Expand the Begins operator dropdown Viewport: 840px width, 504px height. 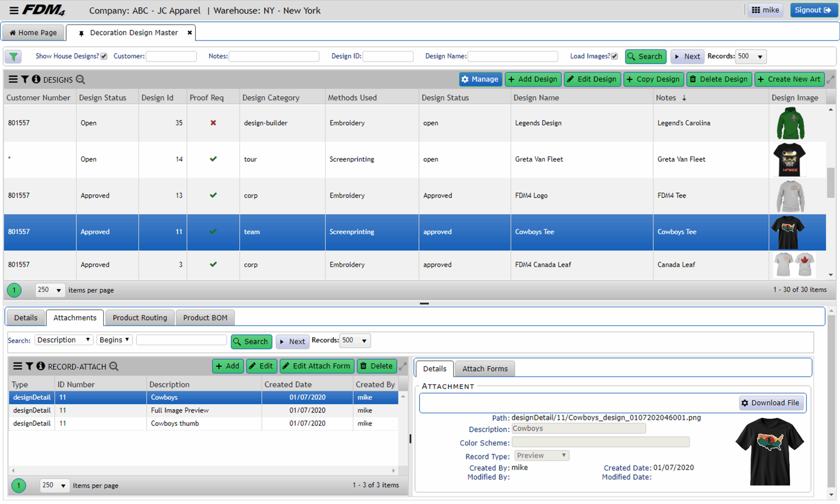click(x=114, y=340)
